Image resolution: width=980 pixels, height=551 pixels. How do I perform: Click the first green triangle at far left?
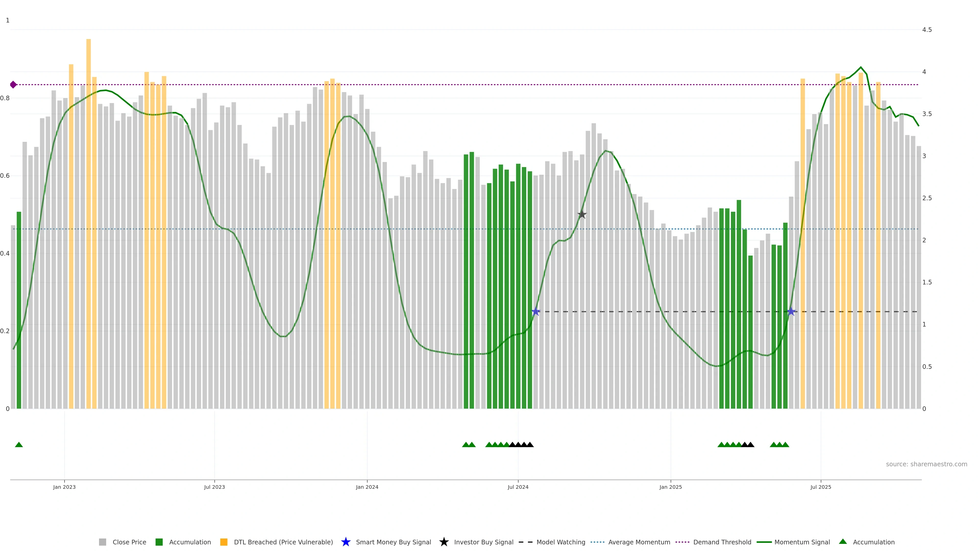(x=19, y=445)
